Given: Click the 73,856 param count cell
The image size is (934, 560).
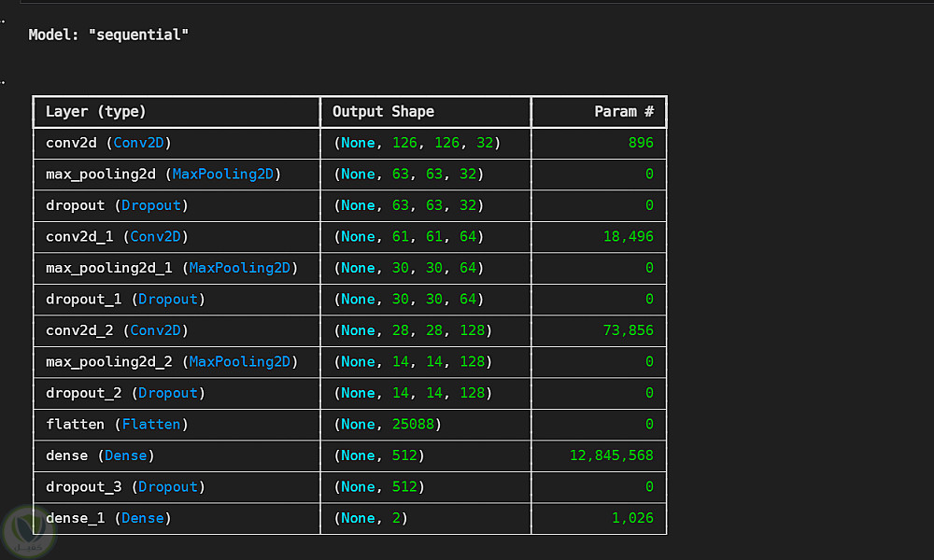Looking at the screenshot, I should coord(629,330).
